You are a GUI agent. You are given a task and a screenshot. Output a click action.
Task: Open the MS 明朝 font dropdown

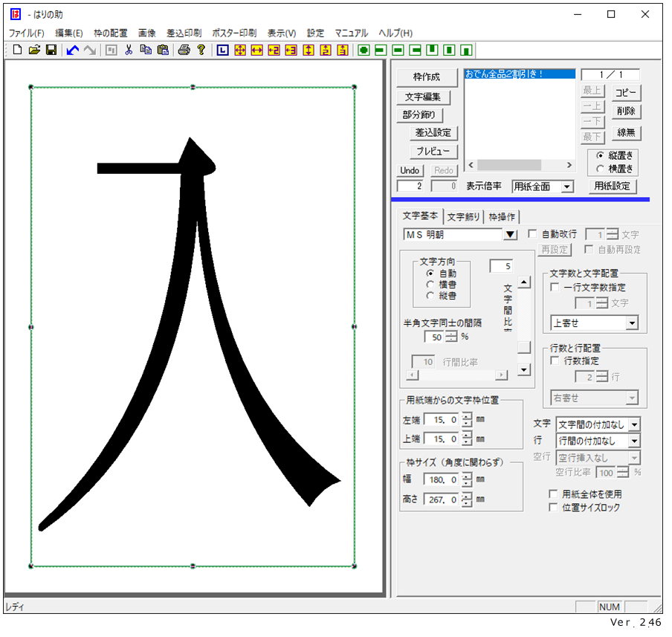coord(510,235)
